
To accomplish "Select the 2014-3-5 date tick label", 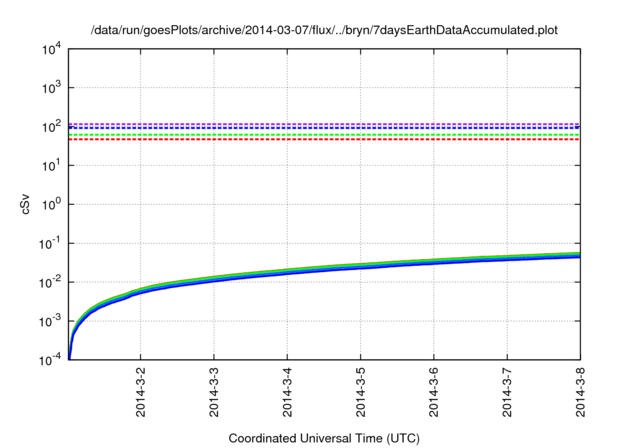I will (360, 393).
